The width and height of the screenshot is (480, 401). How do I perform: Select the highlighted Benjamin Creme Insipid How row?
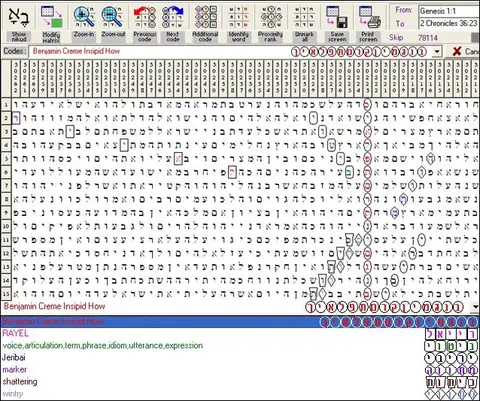[x=240, y=322]
